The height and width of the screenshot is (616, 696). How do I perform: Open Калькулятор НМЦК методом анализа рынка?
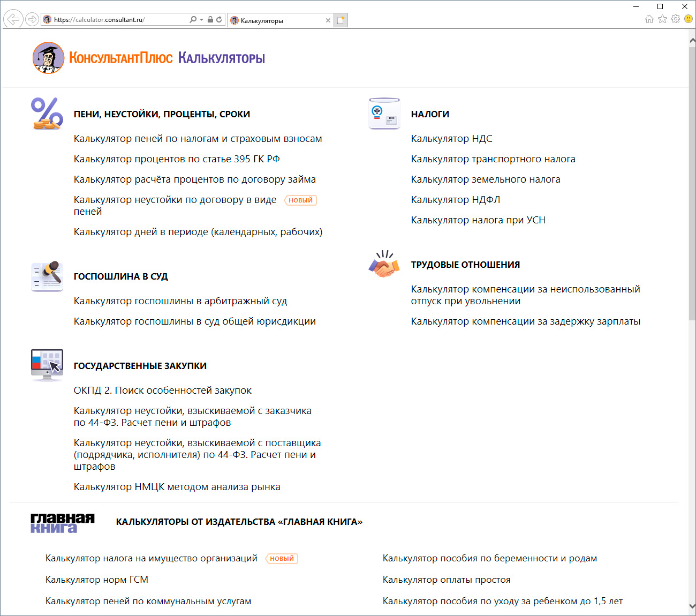[x=177, y=487]
